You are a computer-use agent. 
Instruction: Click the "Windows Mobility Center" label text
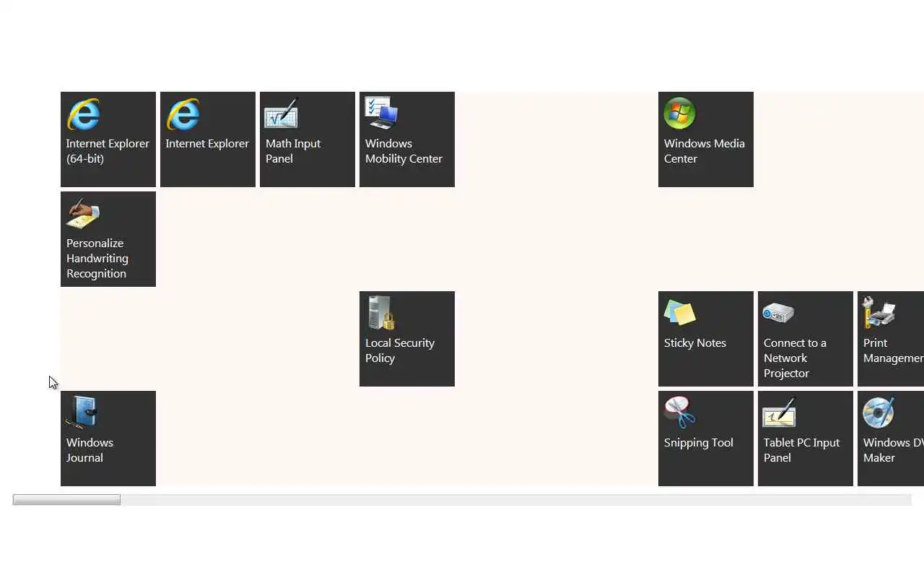pyautogui.click(x=404, y=151)
